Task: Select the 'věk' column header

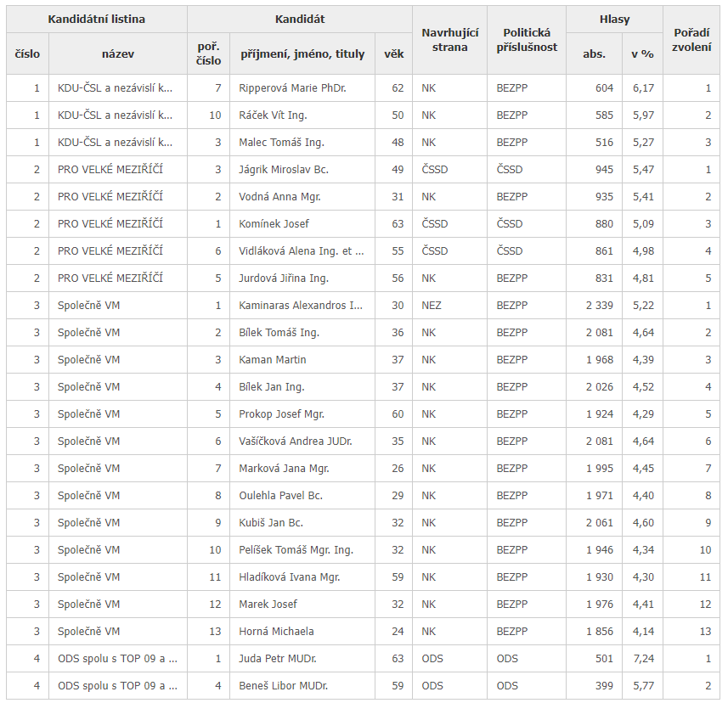Action: 393,53
